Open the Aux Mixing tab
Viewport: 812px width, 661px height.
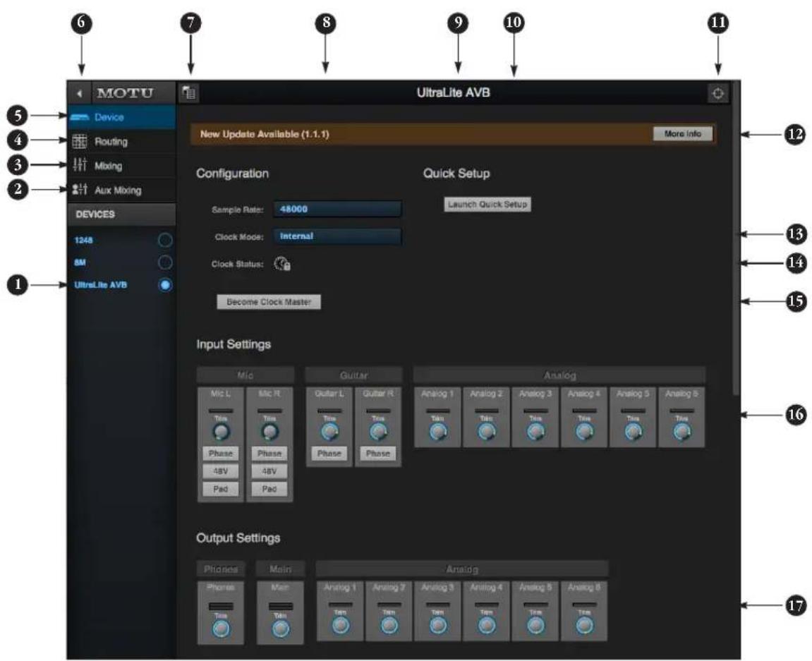tap(122, 190)
